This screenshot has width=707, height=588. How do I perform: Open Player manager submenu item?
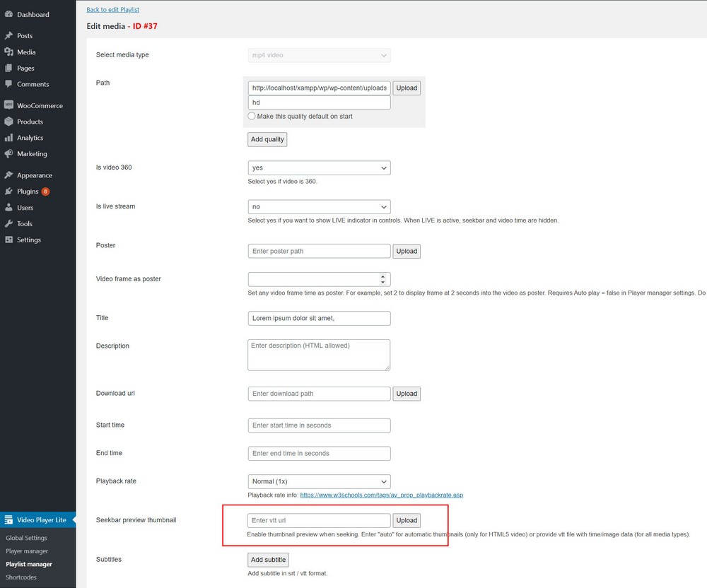[27, 551]
